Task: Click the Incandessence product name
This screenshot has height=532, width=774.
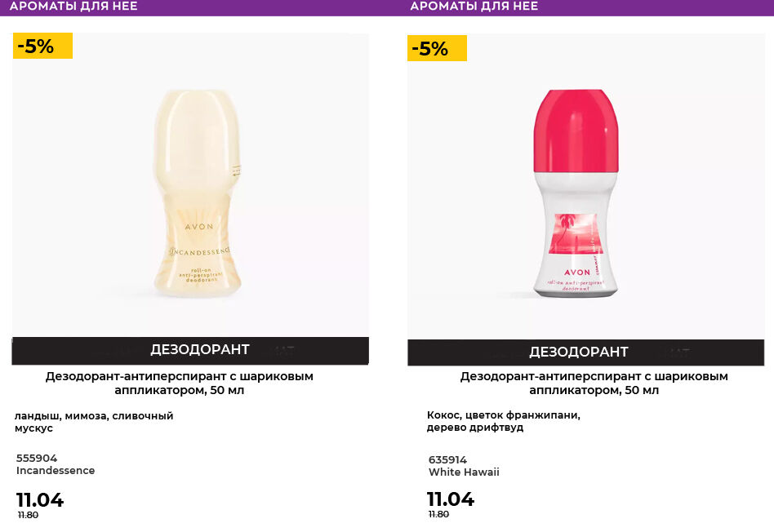Action: click(56, 471)
